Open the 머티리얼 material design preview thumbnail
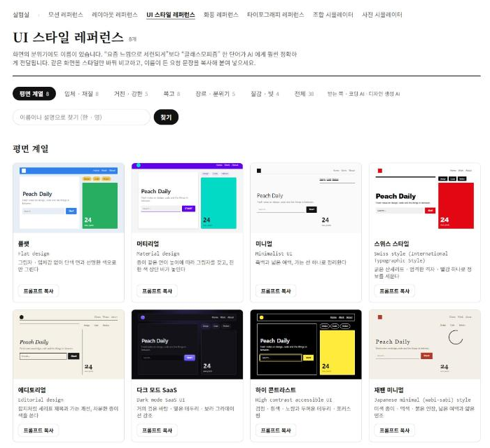 click(187, 198)
